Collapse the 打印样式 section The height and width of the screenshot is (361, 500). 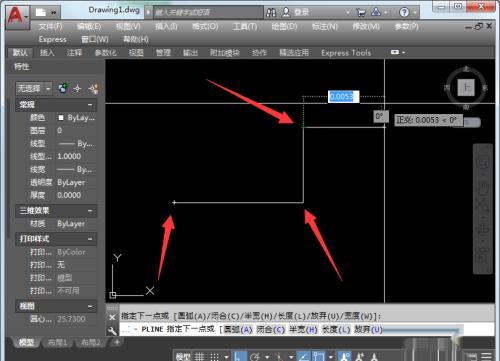coord(90,239)
